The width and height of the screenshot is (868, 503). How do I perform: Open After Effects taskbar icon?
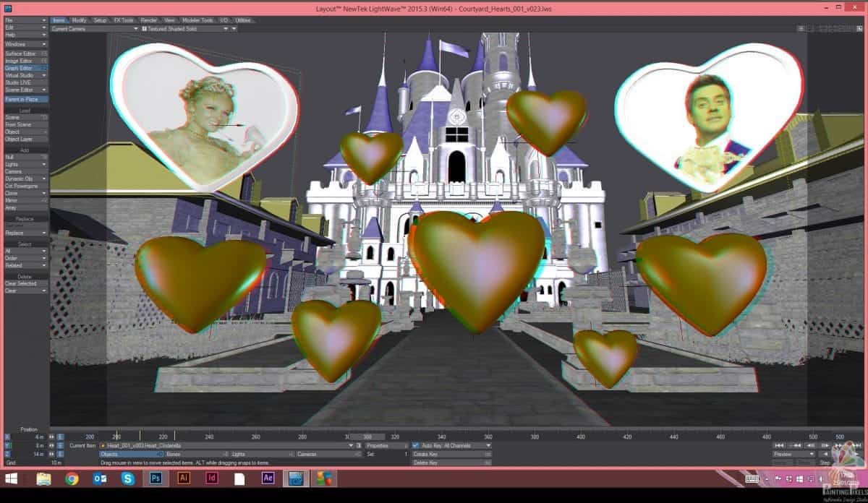(x=268, y=478)
